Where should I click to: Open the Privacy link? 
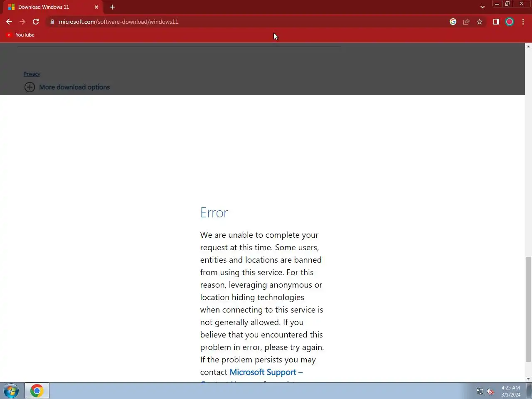(32, 74)
